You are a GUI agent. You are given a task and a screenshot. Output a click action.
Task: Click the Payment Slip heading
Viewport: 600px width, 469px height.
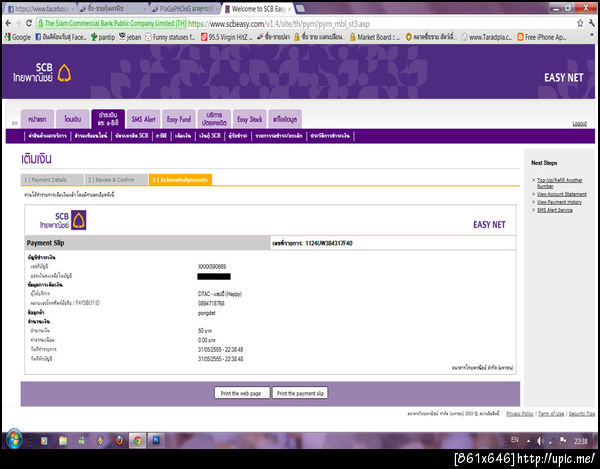coord(46,243)
